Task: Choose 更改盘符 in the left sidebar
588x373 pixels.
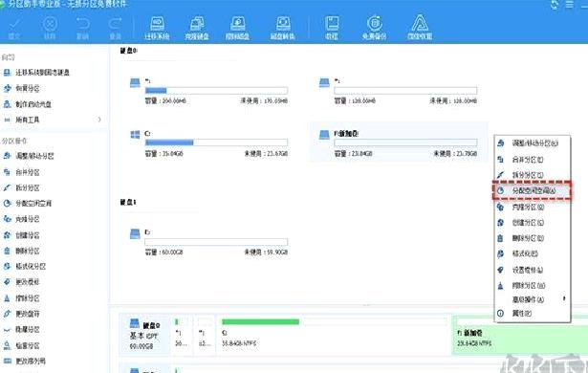Action: click(21, 314)
